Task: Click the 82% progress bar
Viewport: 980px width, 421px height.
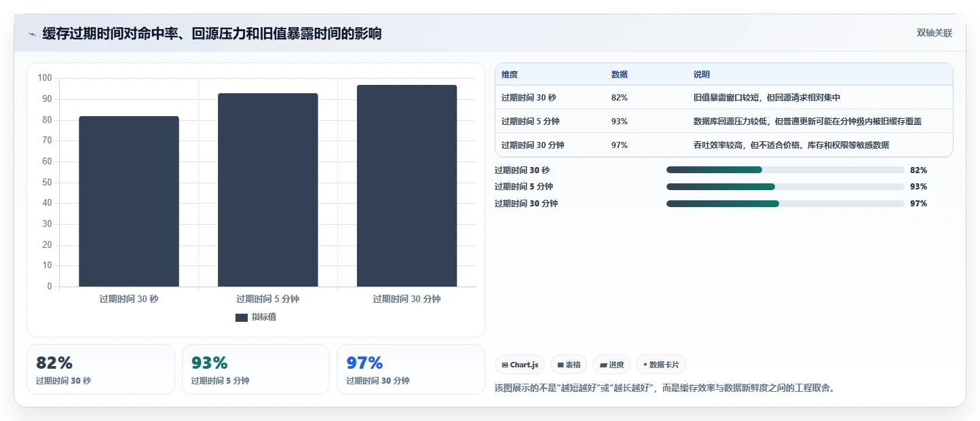Action: (x=785, y=170)
